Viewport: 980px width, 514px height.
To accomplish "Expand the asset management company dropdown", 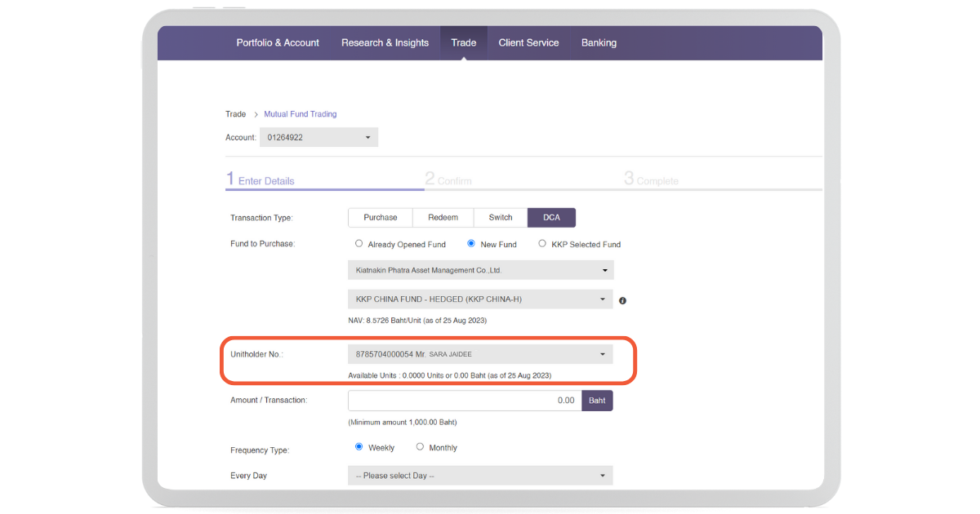I will (x=480, y=270).
